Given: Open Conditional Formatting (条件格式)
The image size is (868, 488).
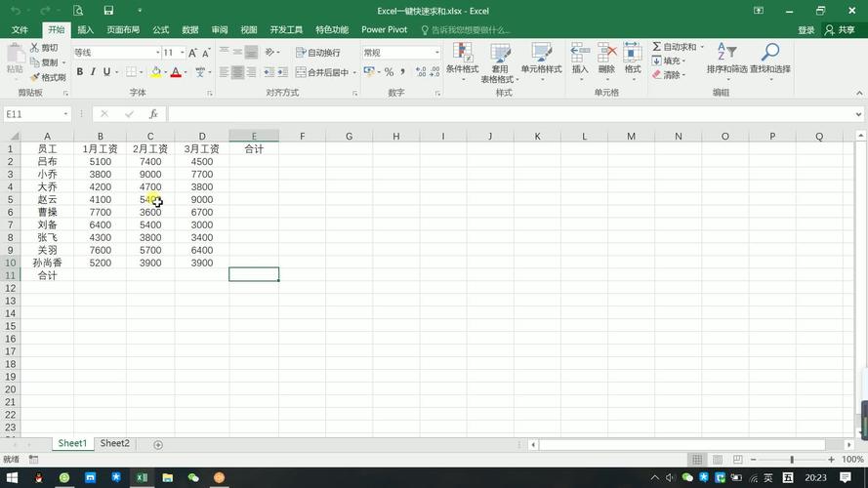Looking at the screenshot, I should click(x=462, y=60).
